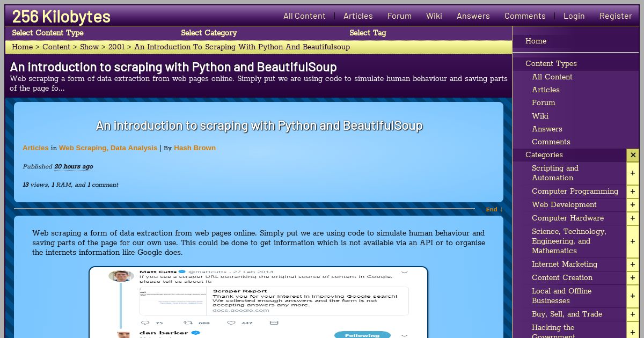Open All Content in the top navigation
The width and height of the screenshot is (644, 338).
[x=304, y=16]
